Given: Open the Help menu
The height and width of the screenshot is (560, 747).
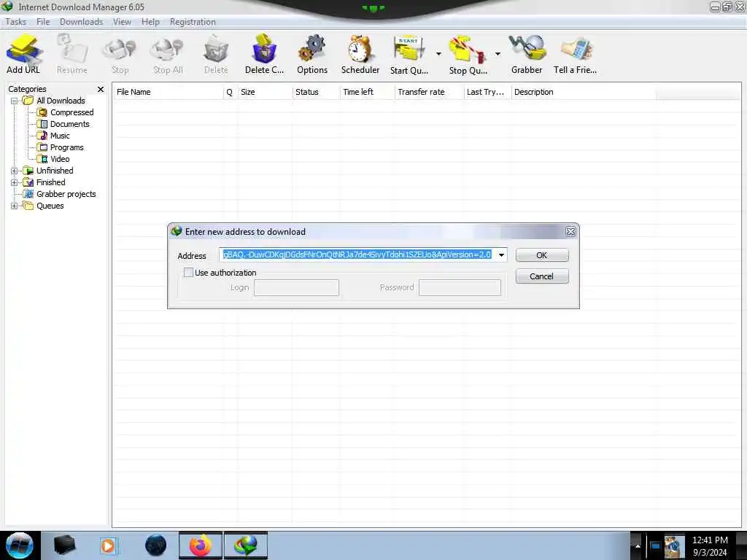Looking at the screenshot, I should (x=150, y=22).
